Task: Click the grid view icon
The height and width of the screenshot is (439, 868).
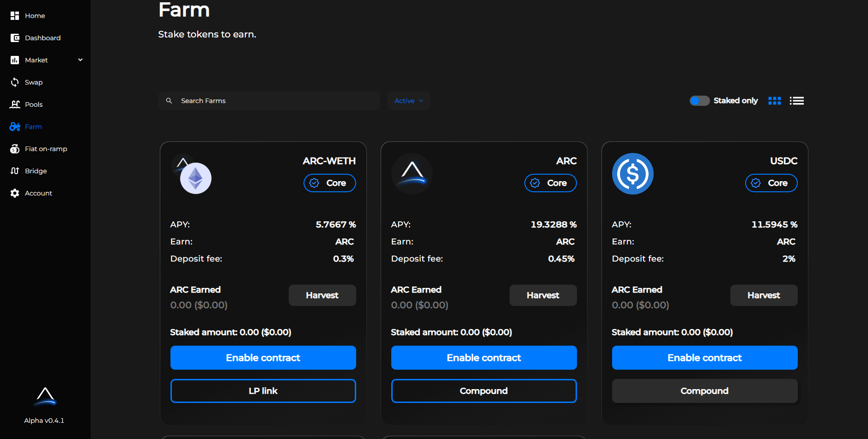Action: 774,101
